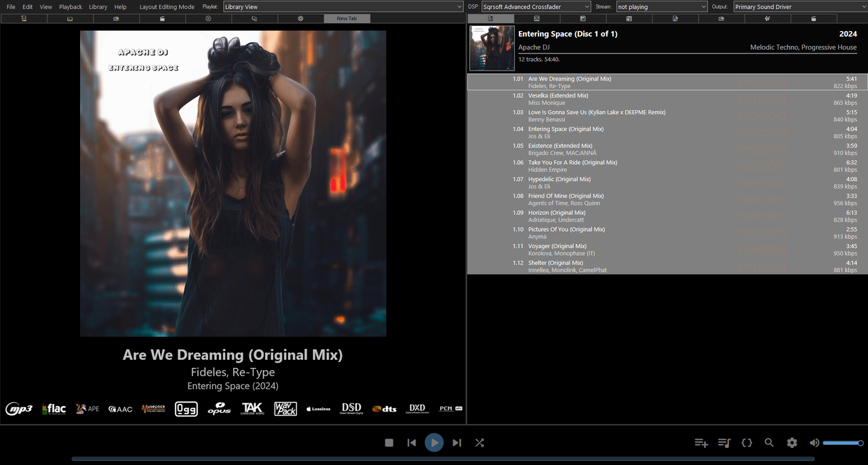This screenshot has width=868, height=465.
Task: Open the File menu
Action: [11, 7]
